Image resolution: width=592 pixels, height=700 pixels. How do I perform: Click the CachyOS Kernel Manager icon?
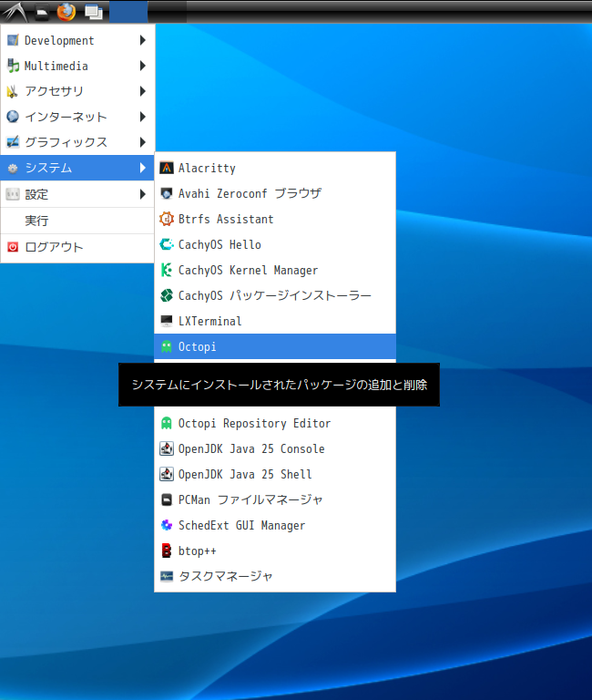(167, 270)
